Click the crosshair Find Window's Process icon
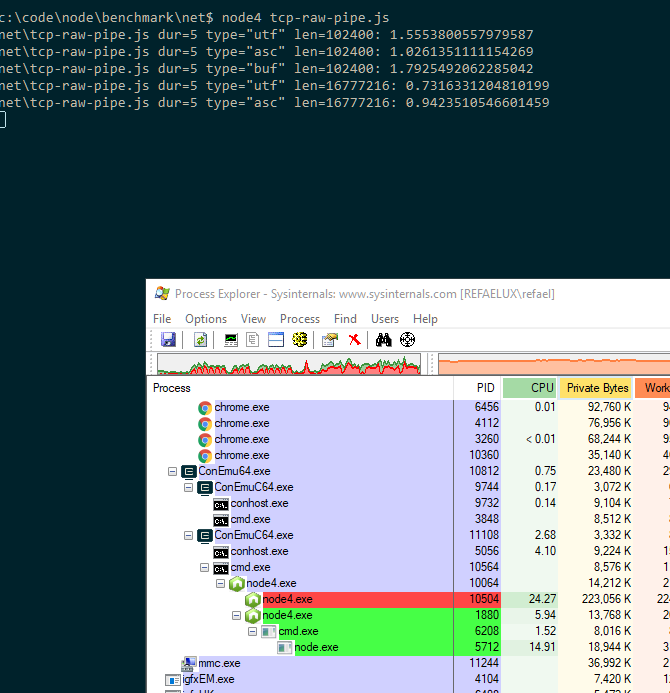The height and width of the screenshot is (693, 670). [x=407, y=340]
